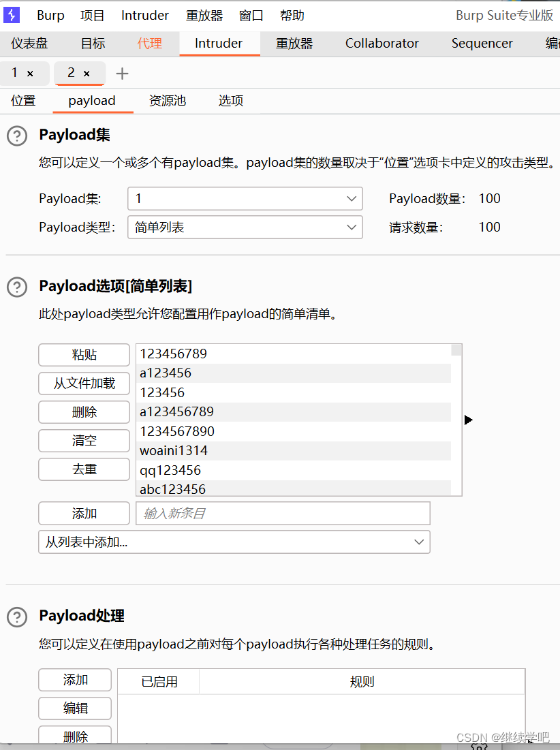560x750 pixels.
Task: Expand the Payload集 dropdown
Action: tap(245, 198)
